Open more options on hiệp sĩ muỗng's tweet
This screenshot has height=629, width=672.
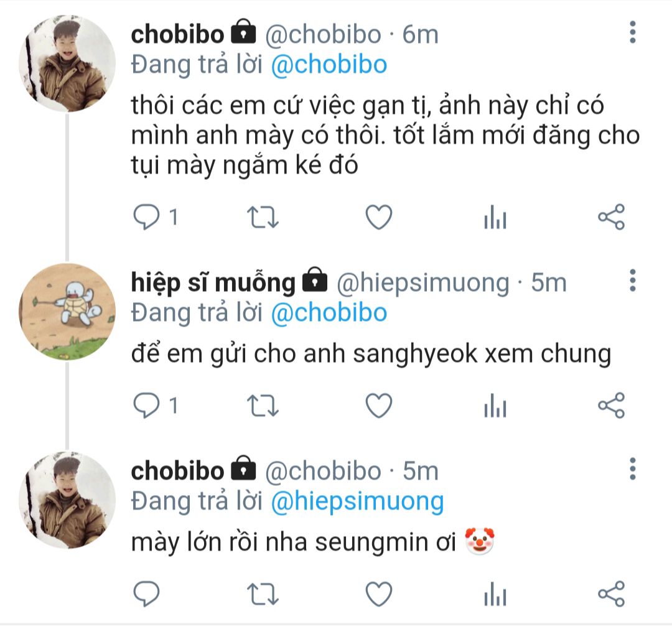632,281
